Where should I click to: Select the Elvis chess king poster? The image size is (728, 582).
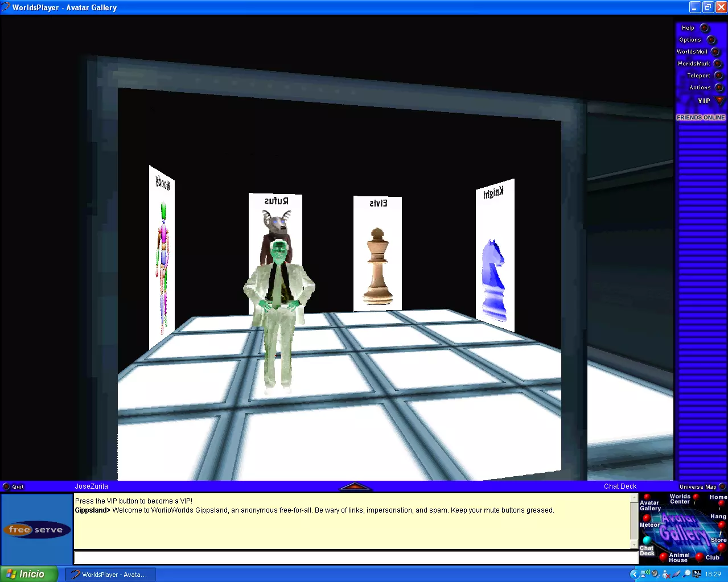377,254
